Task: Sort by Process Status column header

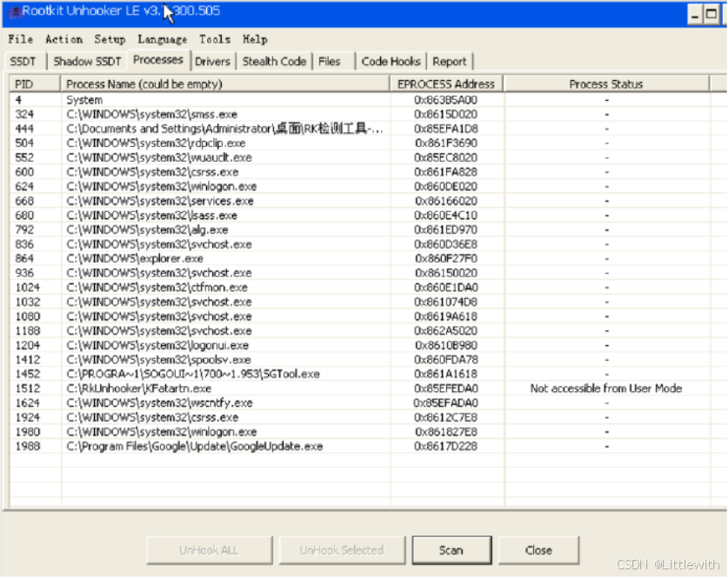Action: [606, 84]
